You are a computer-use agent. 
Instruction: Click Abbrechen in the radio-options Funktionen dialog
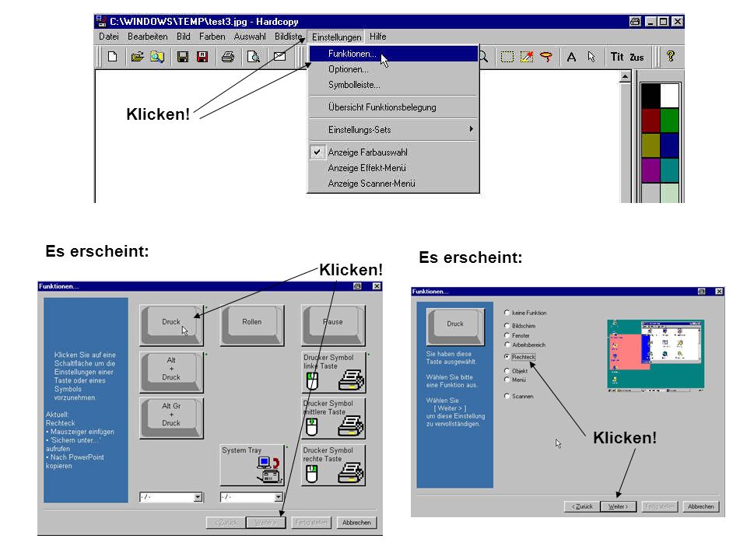(701, 506)
